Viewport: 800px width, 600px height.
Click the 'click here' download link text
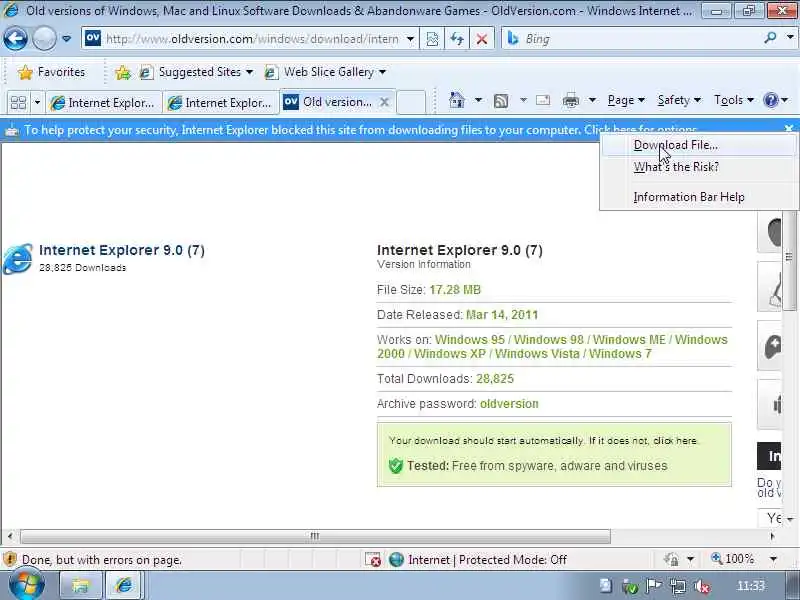click(675, 441)
